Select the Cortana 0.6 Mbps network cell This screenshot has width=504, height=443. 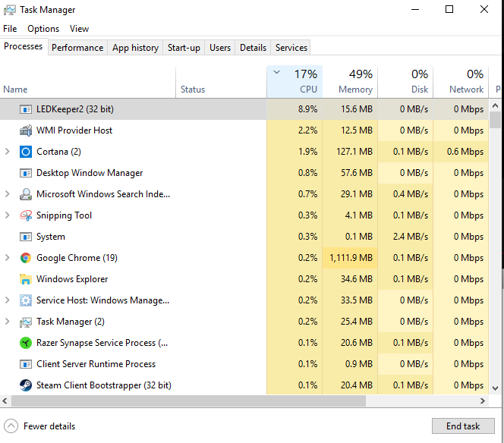[461, 152]
